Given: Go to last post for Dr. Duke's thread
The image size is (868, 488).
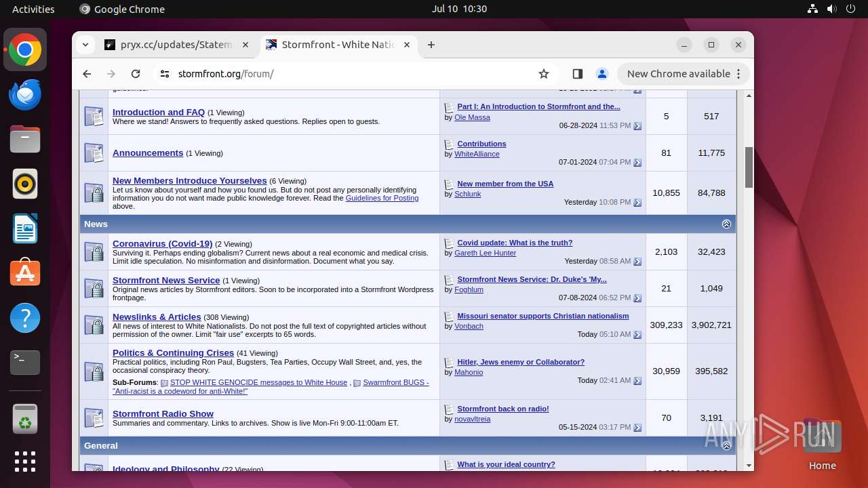Looking at the screenshot, I should coord(637,298).
